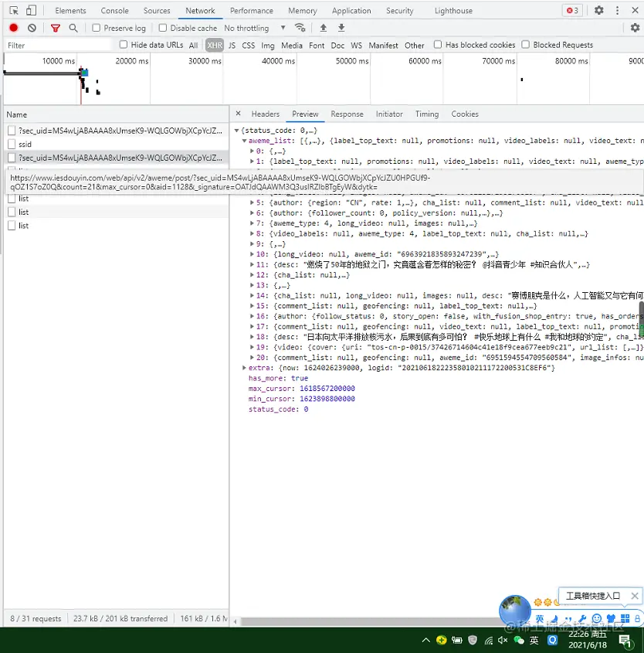
Task: Show the 3 errors badge
Action: click(x=572, y=10)
